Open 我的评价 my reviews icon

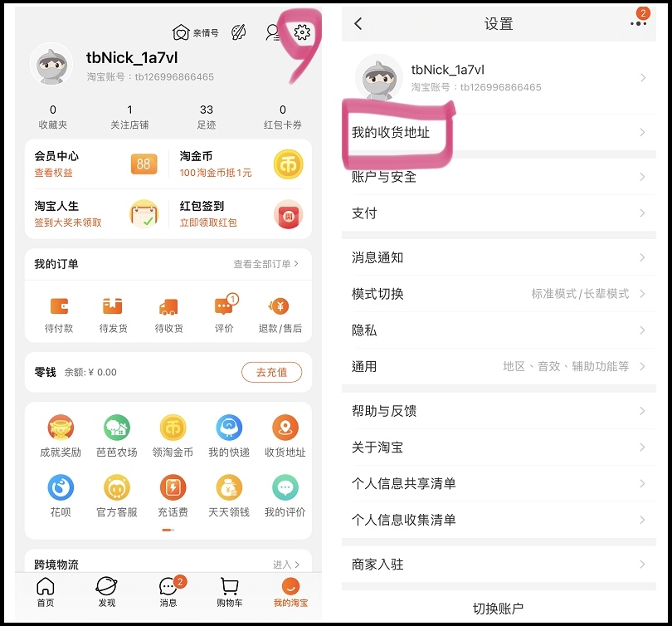pos(285,496)
